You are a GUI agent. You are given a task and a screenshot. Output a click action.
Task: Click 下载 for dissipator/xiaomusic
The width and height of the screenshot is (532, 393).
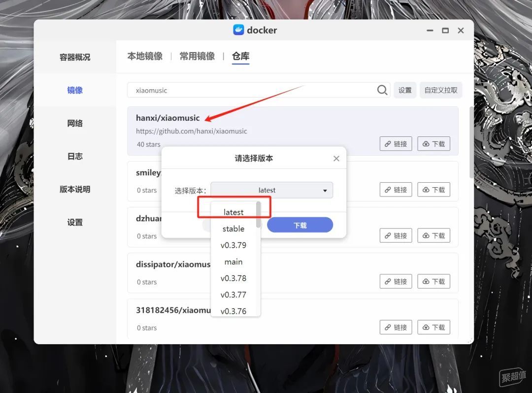tap(433, 281)
